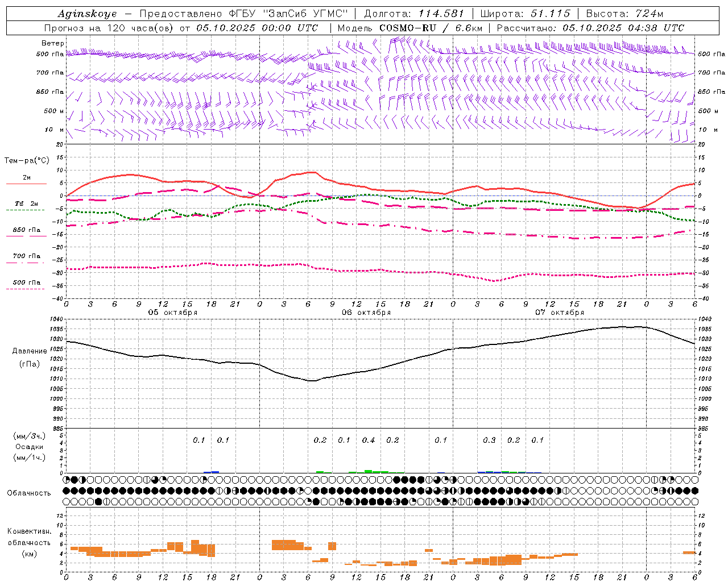Click the "0.3" precipitation amount value

click(x=489, y=440)
